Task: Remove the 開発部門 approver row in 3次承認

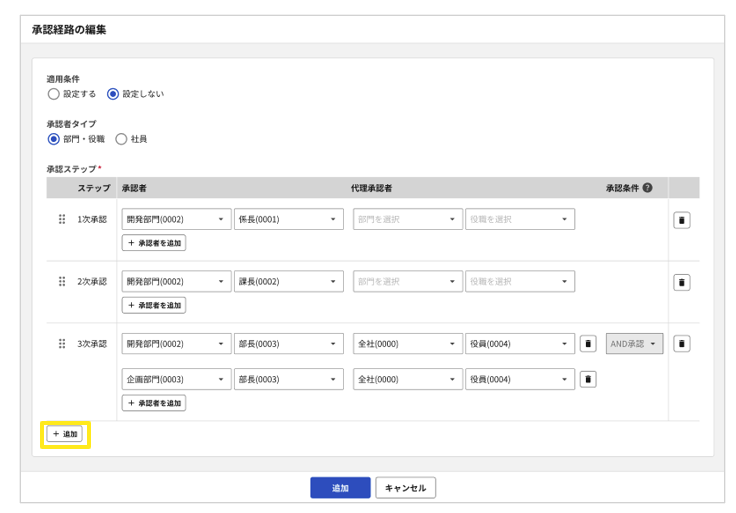Action: coord(588,344)
